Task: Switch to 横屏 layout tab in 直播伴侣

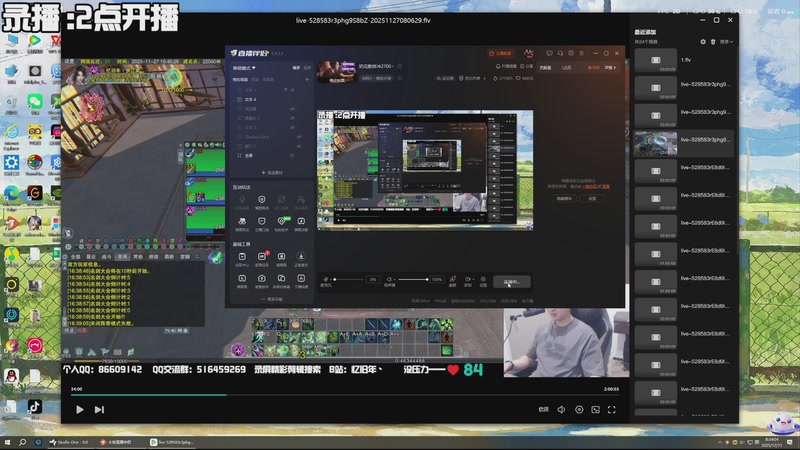Action: (296, 68)
